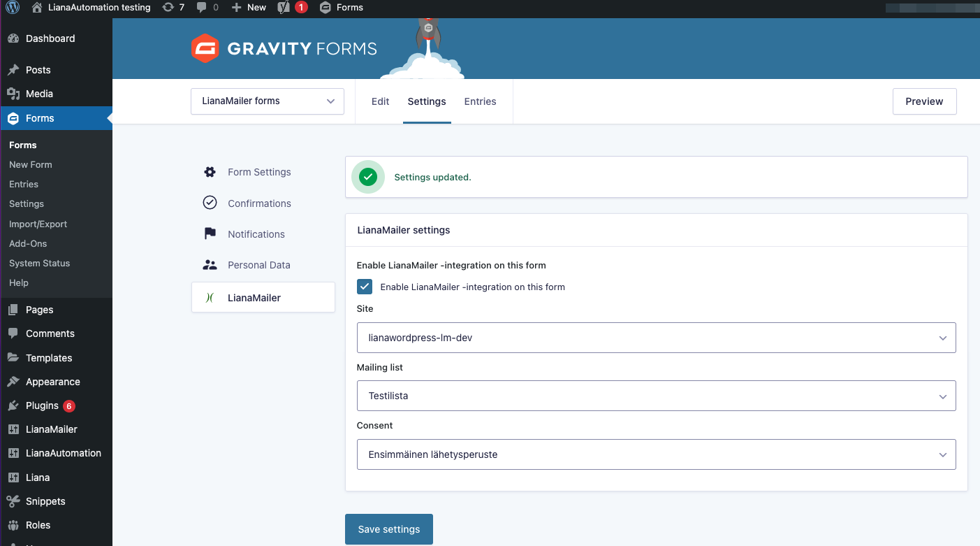Click the Form Settings gear icon
Image resolution: width=980 pixels, height=546 pixels.
210,172
